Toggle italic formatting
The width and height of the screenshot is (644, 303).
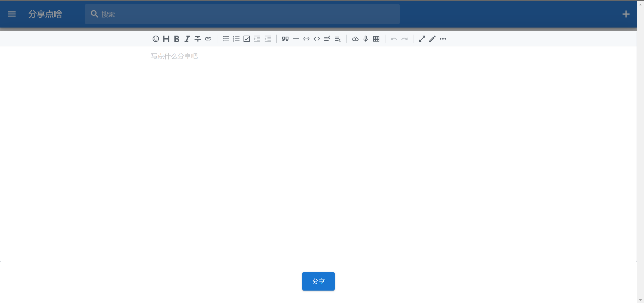(x=187, y=39)
